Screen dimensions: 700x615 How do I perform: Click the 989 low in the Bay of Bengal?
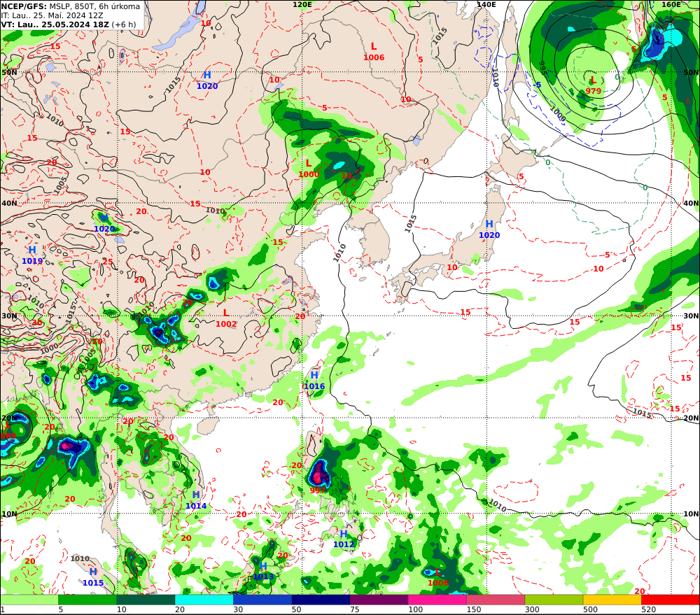(8, 431)
